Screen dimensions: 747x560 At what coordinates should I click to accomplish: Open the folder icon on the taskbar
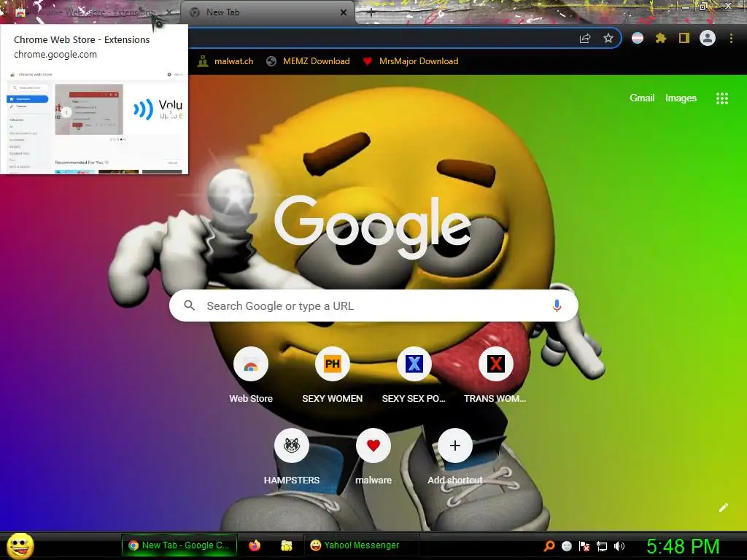point(286,545)
